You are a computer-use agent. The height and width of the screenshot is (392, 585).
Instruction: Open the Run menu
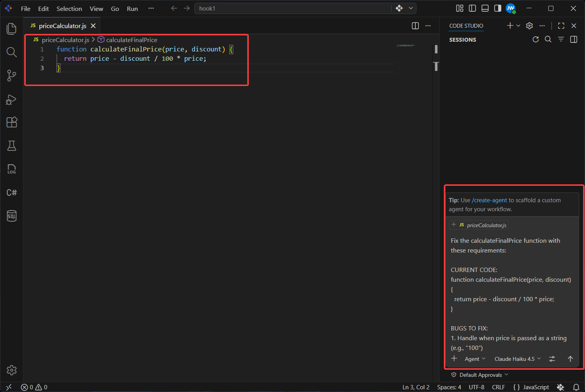click(132, 9)
